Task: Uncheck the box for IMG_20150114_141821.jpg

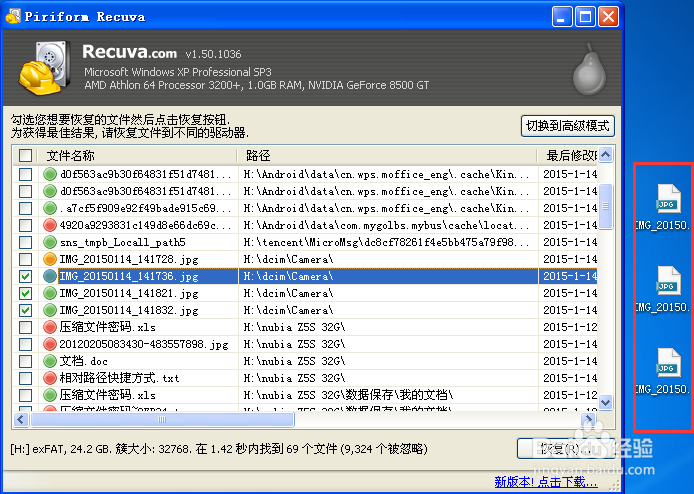Action: point(25,293)
